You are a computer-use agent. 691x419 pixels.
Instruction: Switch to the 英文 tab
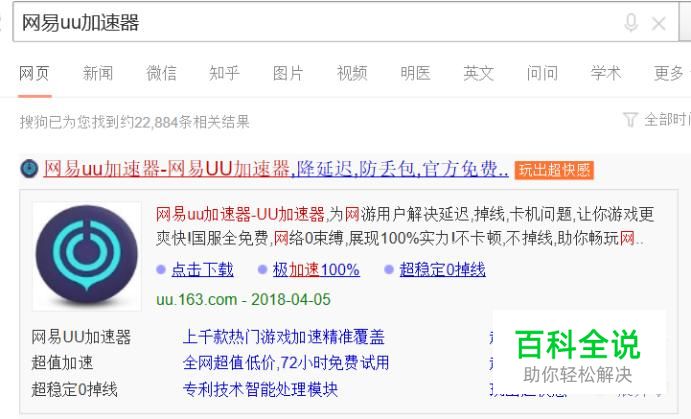coord(479,73)
